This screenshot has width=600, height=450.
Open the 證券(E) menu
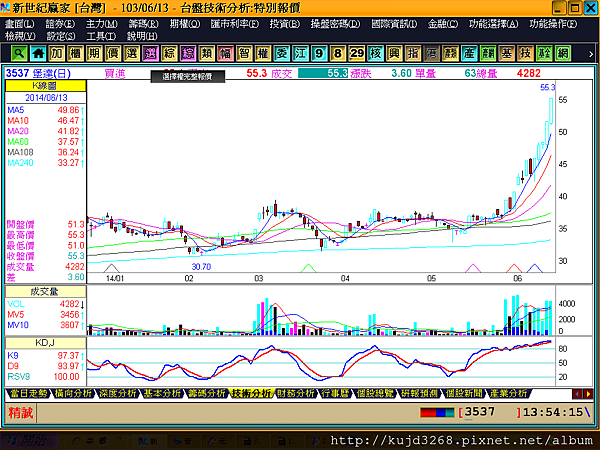click(60, 24)
